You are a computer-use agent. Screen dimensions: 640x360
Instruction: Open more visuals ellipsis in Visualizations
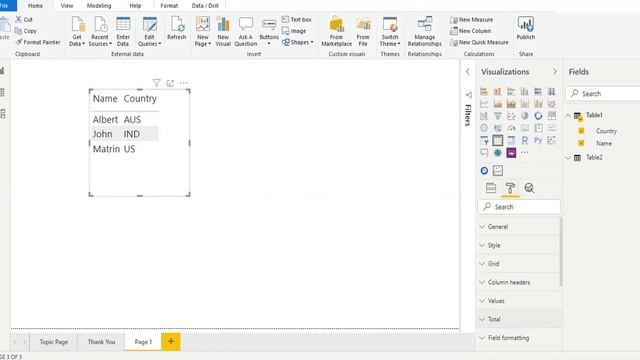[524, 153]
